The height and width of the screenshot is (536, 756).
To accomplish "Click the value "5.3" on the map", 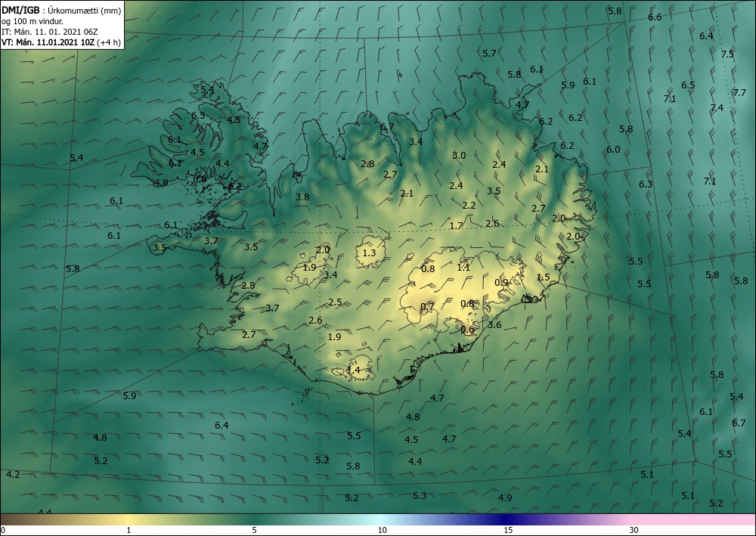I will pos(420,495).
